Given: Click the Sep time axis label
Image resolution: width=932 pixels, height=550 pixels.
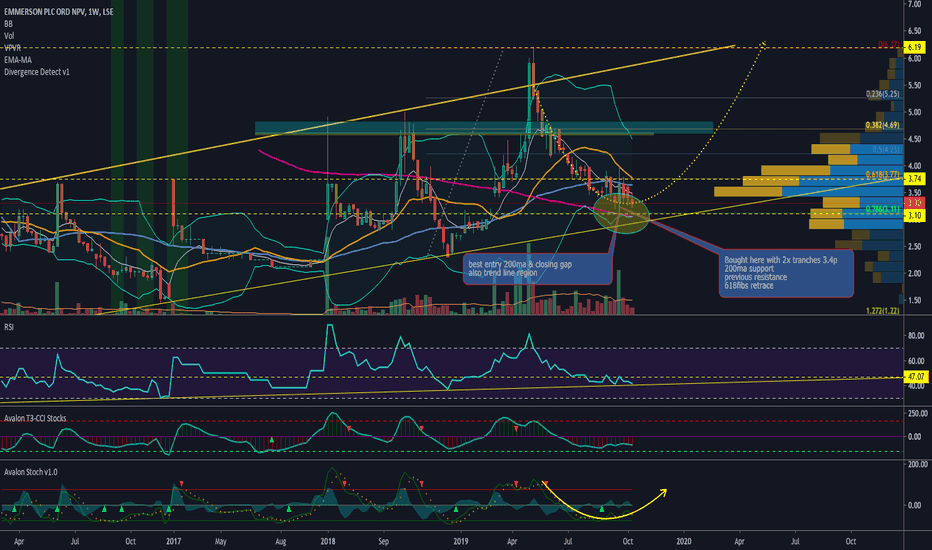Looking at the screenshot, I should (383, 541).
